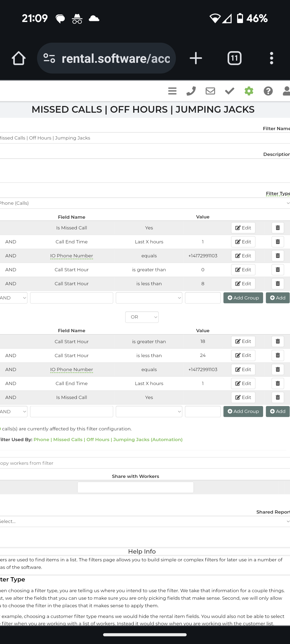The image size is (290, 644).
Task: Open second group's AND connector dropdown
Action: 13,411
